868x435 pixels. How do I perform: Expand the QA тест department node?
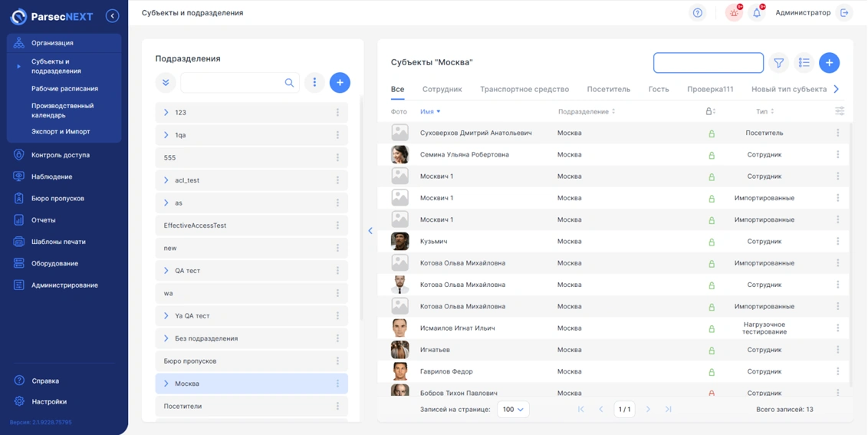pyautogui.click(x=166, y=271)
